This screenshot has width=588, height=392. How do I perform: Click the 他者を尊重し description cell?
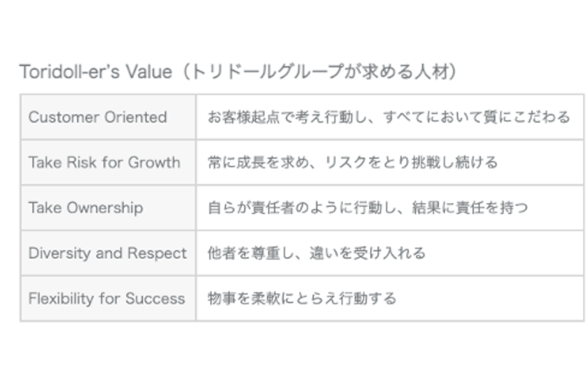click(x=390, y=253)
